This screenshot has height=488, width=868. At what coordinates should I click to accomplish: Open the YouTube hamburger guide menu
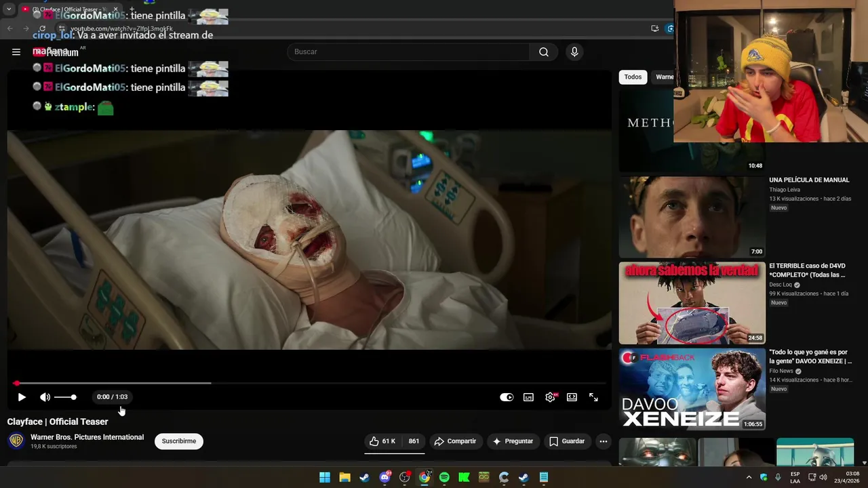click(x=16, y=52)
